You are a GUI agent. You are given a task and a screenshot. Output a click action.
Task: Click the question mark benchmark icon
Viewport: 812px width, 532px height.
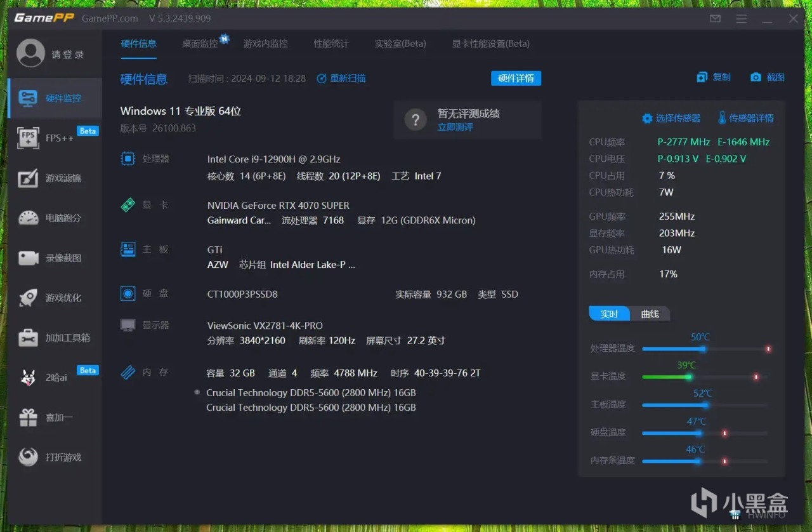click(416, 119)
